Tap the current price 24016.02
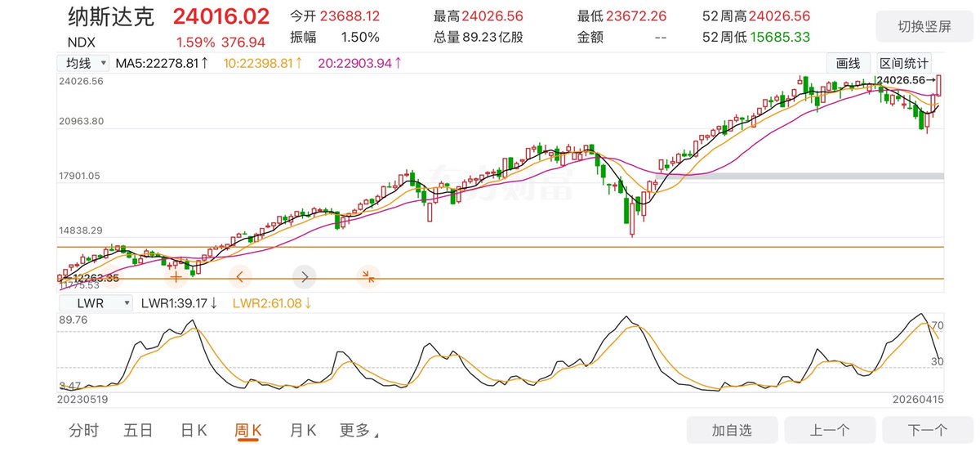Screen dimensions: 980x452 coord(221,17)
